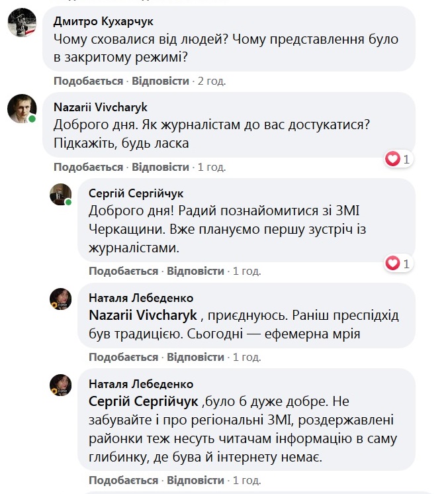Image resolution: width=448 pixels, height=494 pixels.
Task: Like Сергій Сергійчук's reply
Action: tap(124, 271)
